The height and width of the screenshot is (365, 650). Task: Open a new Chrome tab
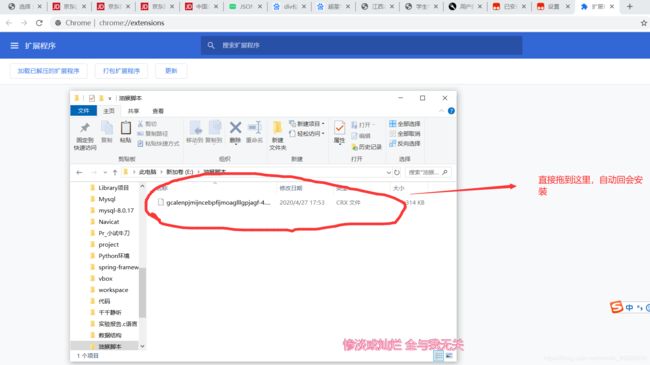point(630,7)
